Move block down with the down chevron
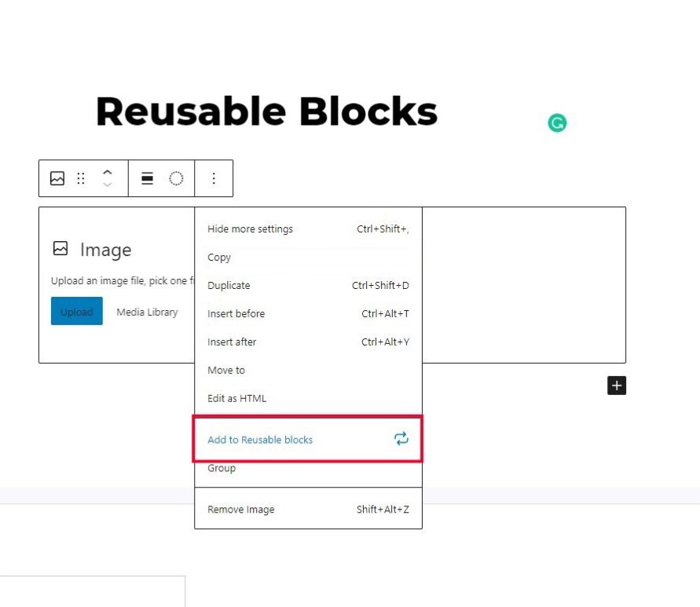Image resolution: width=700 pixels, height=607 pixels. point(108,185)
